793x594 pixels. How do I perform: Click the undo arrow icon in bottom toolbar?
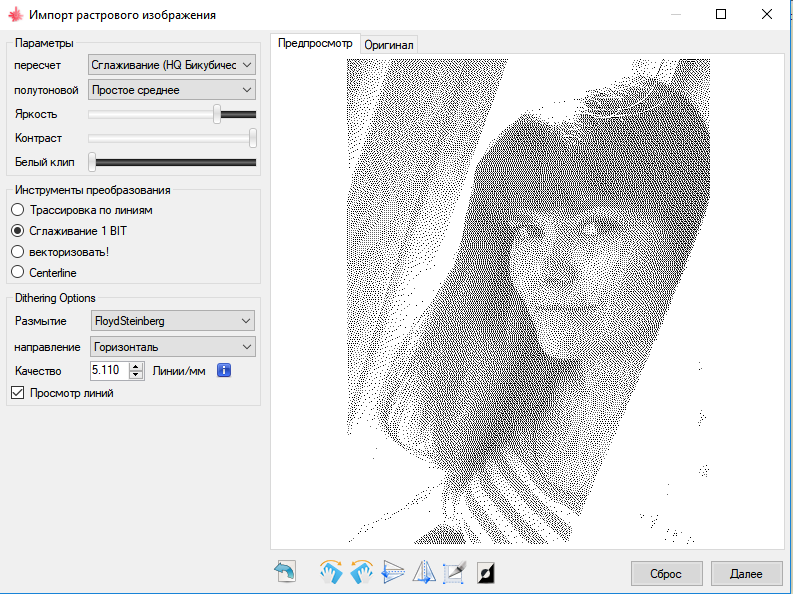[284, 572]
